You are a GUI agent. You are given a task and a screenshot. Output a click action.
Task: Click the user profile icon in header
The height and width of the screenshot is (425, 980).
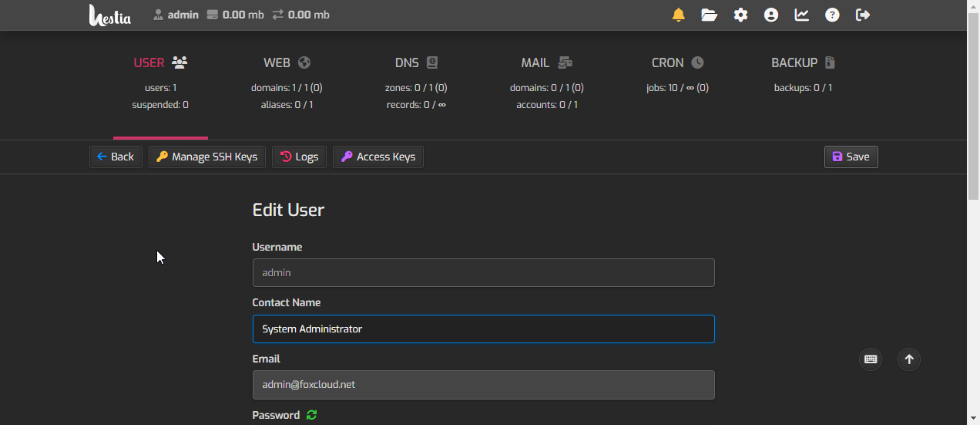771,15
